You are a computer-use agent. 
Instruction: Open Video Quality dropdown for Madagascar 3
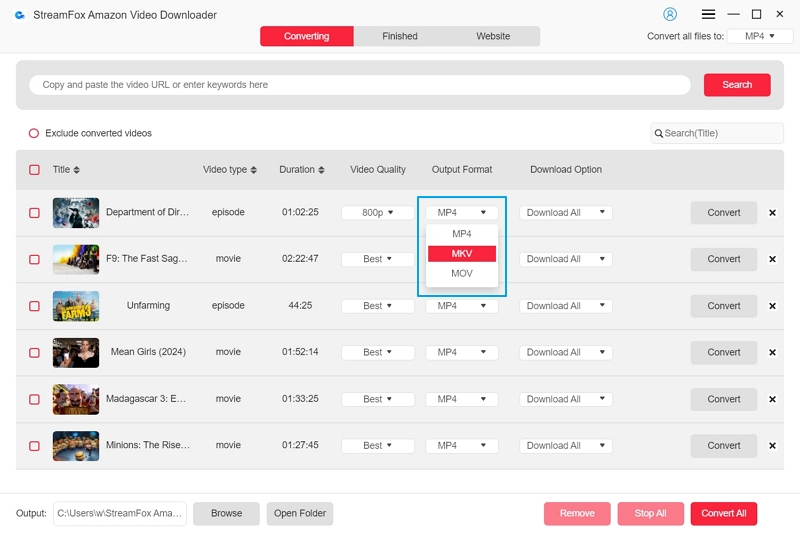click(378, 399)
